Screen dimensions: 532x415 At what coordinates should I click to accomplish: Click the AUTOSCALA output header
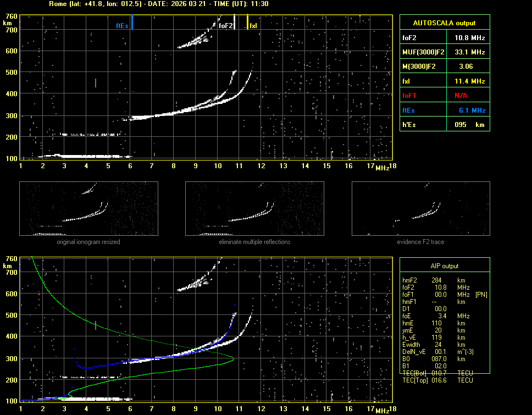(x=444, y=23)
